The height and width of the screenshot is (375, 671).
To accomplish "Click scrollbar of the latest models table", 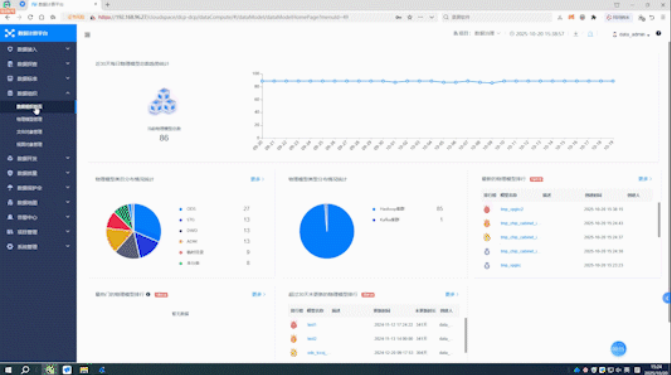I will click(659, 219).
